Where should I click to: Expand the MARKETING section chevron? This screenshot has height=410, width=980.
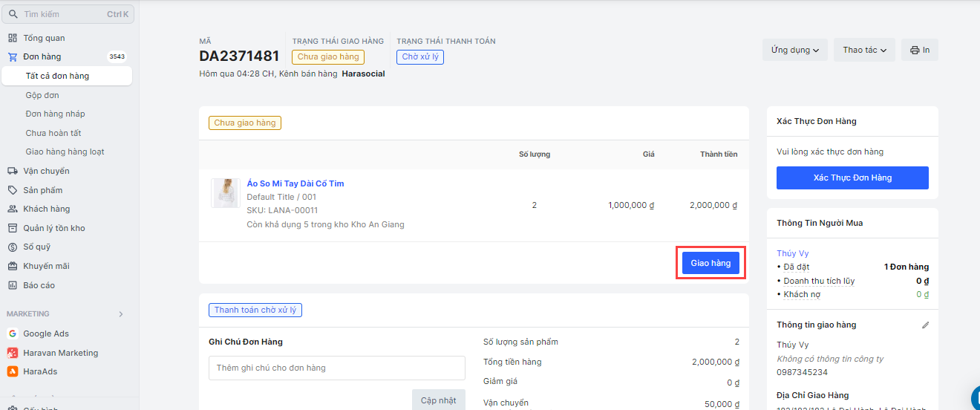pyautogui.click(x=121, y=314)
